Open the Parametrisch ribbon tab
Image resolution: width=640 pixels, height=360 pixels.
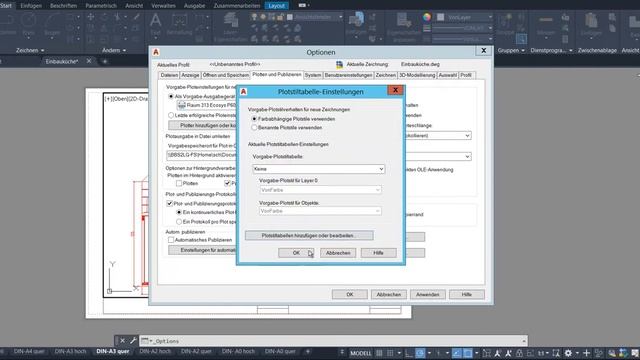click(101, 6)
